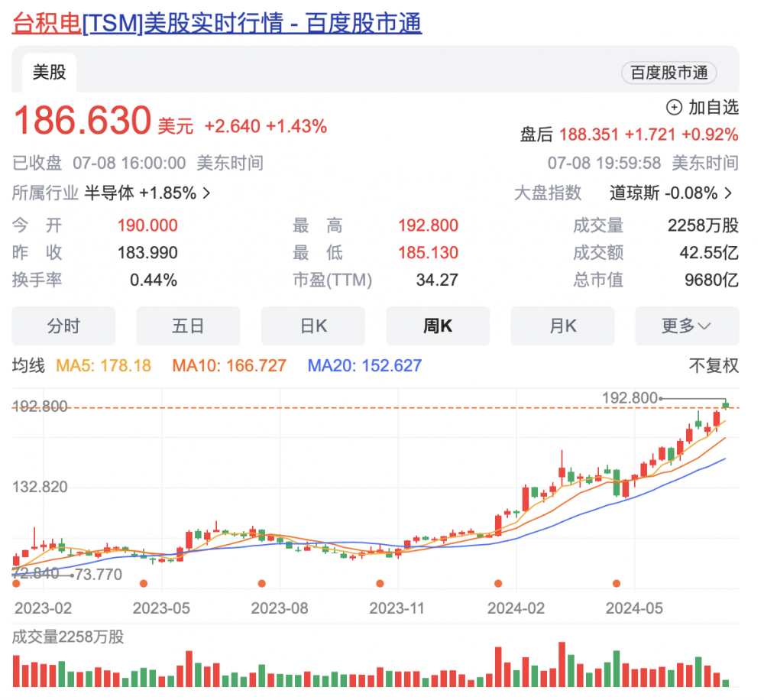This screenshot has width=764, height=700.
Task: Click the 成交量2258万股 volume chart label
Action: click(x=68, y=637)
